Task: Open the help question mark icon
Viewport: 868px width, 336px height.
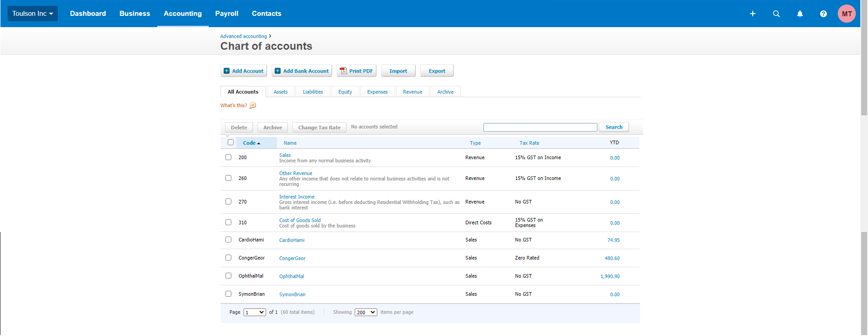Action: pyautogui.click(x=823, y=14)
